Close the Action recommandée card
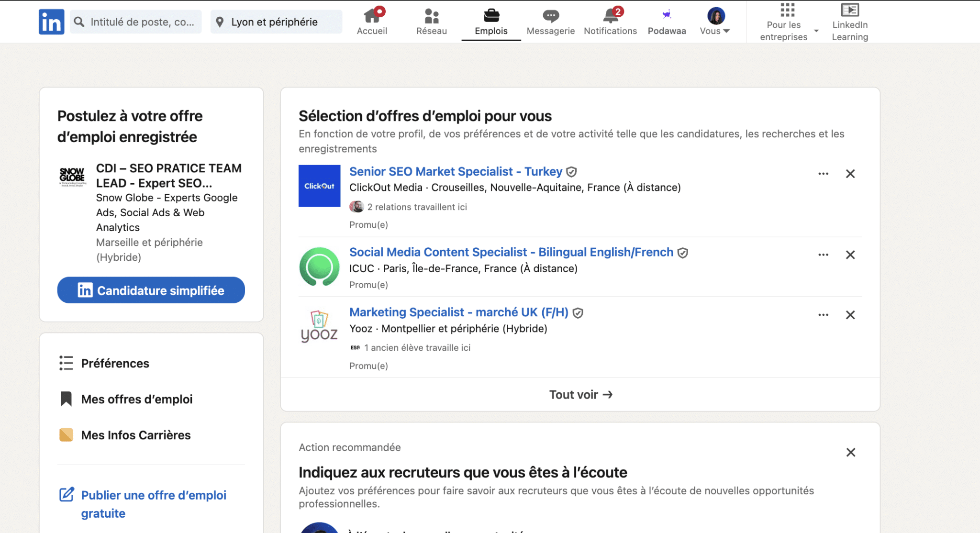 pos(850,452)
